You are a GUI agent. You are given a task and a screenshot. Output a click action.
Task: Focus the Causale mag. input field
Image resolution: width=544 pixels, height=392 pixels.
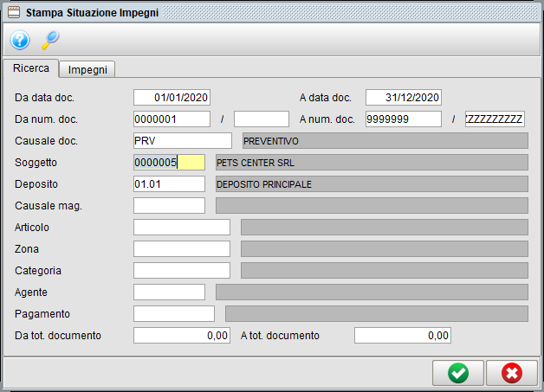(x=169, y=205)
